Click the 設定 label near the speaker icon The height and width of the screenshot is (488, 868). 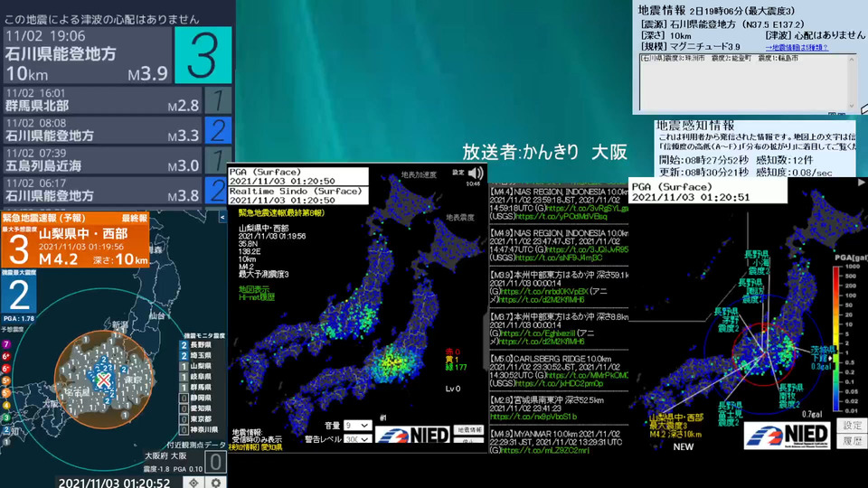tap(458, 172)
